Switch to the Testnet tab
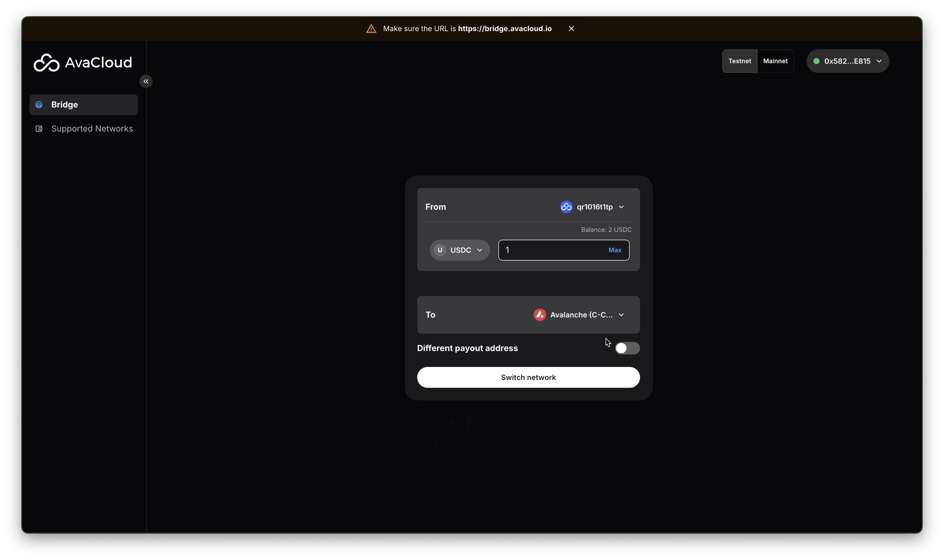The image size is (944, 560). click(739, 61)
